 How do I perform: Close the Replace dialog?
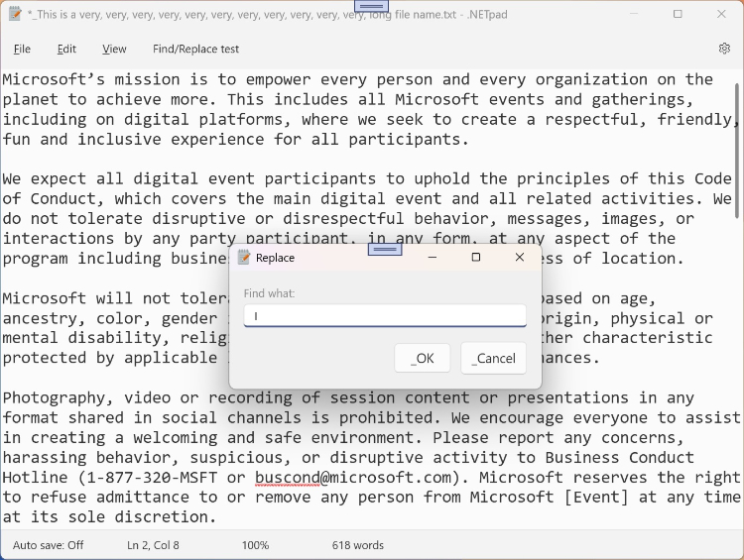tap(520, 257)
